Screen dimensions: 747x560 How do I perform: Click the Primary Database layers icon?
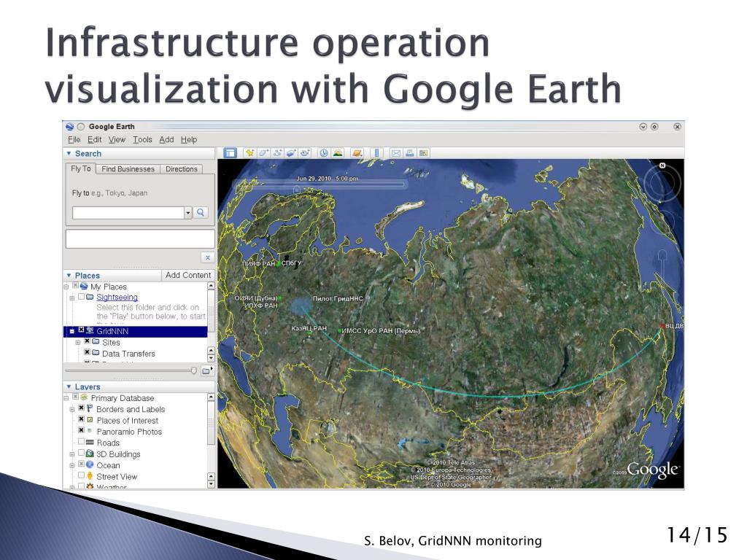tap(85, 397)
